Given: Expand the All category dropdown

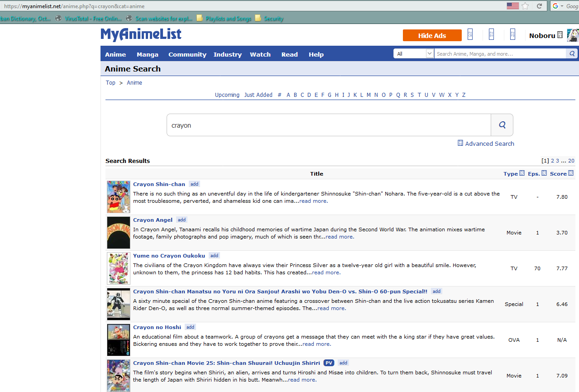Looking at the screenshot, I should coord(414,53).
